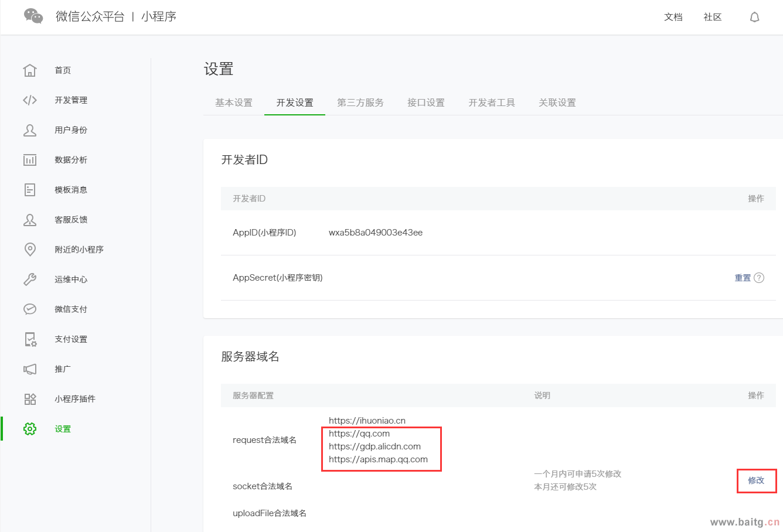Select the 客服反馈 feedback icon
783x532 pixels.
click(30, 219)
